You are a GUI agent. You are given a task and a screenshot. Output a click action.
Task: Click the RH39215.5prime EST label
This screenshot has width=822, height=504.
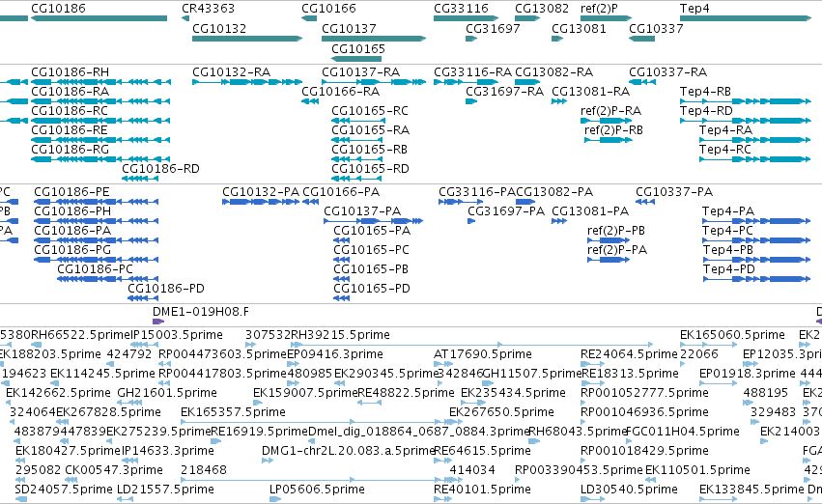coord(340,335)
